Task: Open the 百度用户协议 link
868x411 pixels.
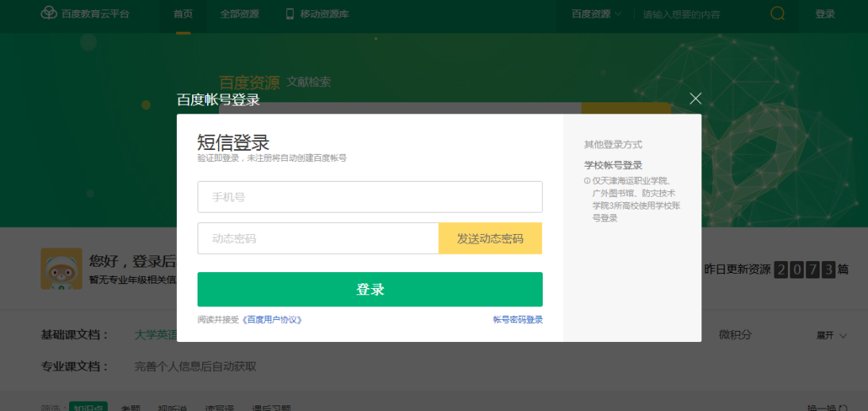Action: click(272, 320)
